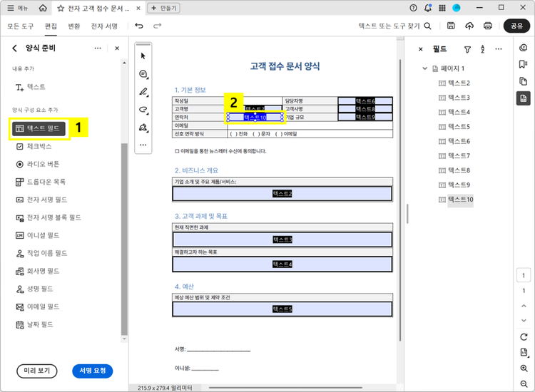The height and width of the screenshot is (392, 535).
Task: Select 텍스트5 in fields list
Action: (x=455, y=127)
